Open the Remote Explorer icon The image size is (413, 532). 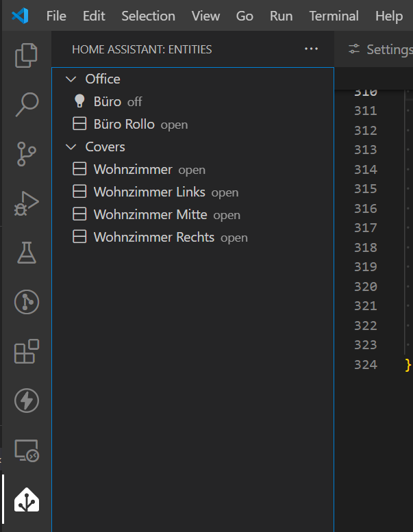tap(27, 451)
